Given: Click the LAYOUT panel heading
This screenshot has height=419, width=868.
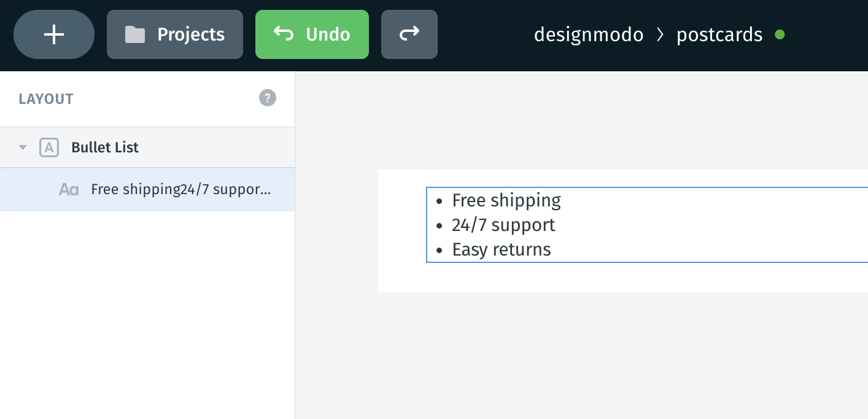Looking at the screenshot, I should point(46,99).
